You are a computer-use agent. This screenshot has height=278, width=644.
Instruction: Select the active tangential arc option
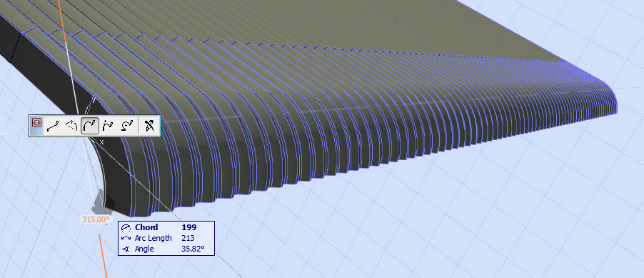tap(90, 126)
